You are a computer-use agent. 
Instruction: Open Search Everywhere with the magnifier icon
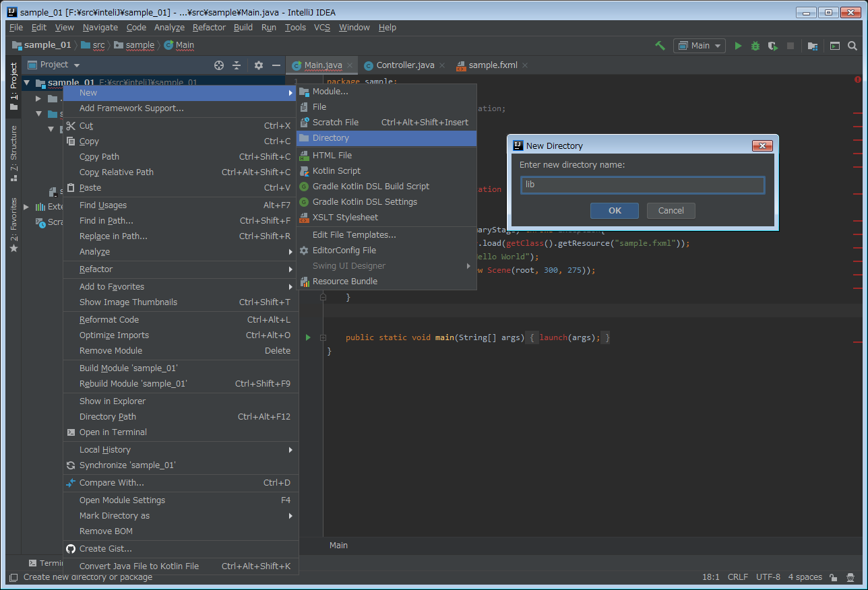pos(852,46)
